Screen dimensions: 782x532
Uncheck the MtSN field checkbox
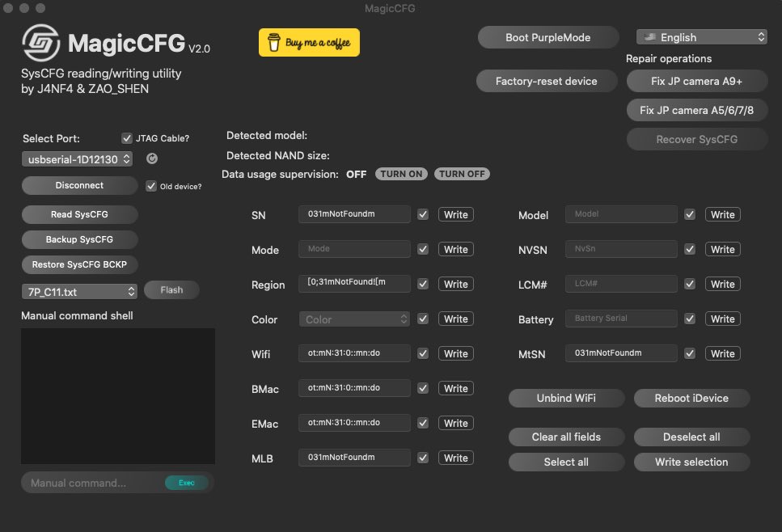click(x=690, y=353)
